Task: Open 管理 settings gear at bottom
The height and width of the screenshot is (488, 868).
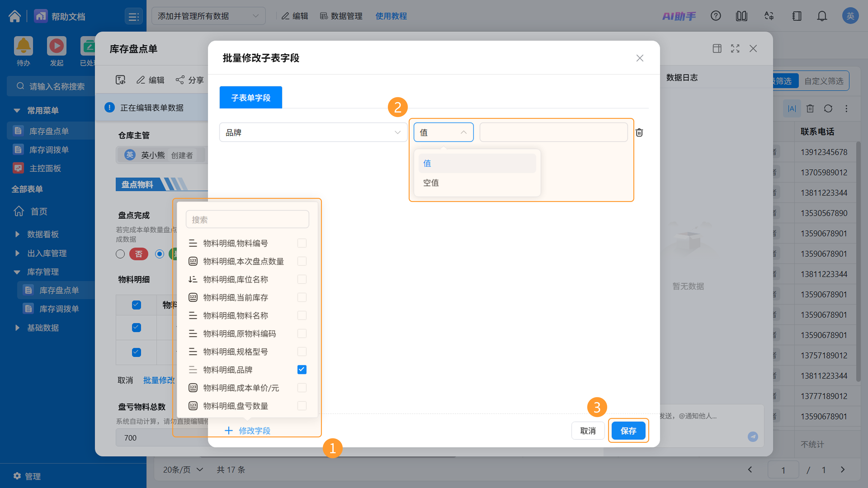Action: (17, 476)
